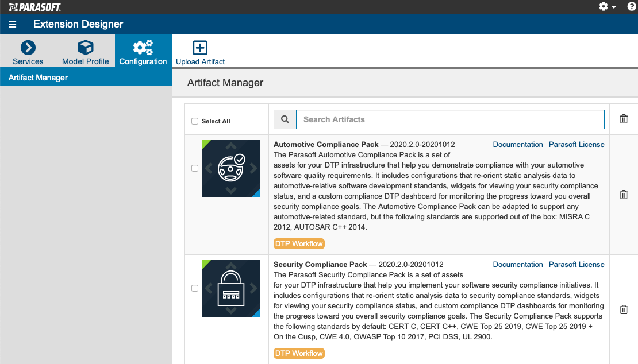Click the Security Compliance Pack title
This screenshot has width=638, height=364.
[x=320, y=265]
